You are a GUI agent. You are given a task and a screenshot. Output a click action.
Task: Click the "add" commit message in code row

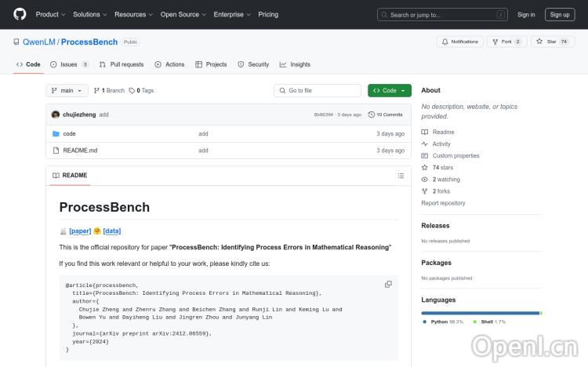pos(203,133)
